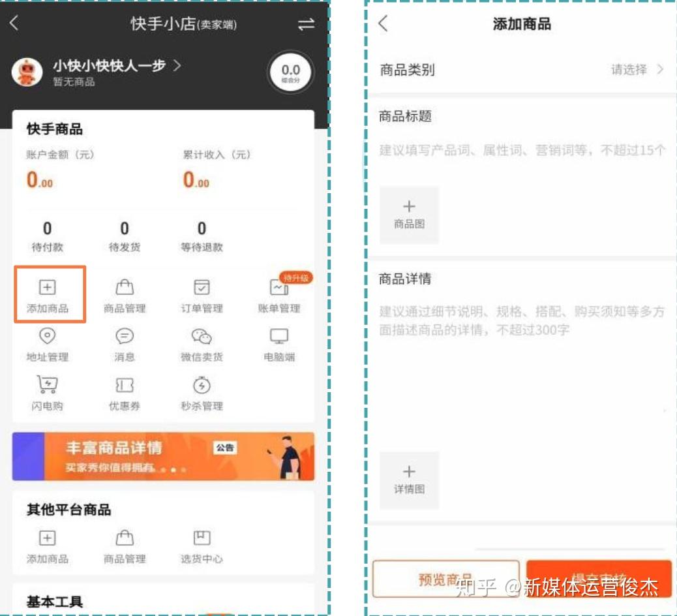
Task: Expand shop name 小快小快快人一步 chevron
Action: click(x=177, y=66)
